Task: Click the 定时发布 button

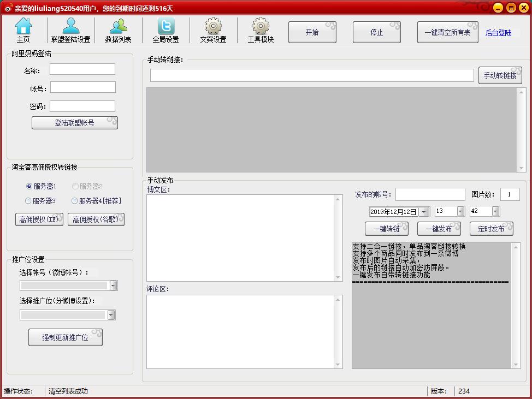Action: coord(491,229)
